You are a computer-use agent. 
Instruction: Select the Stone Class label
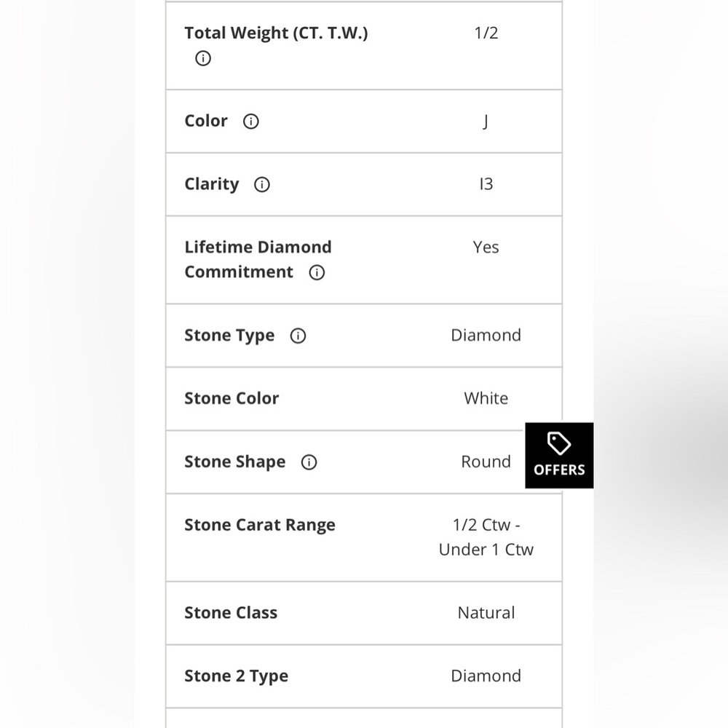(231, 612)
